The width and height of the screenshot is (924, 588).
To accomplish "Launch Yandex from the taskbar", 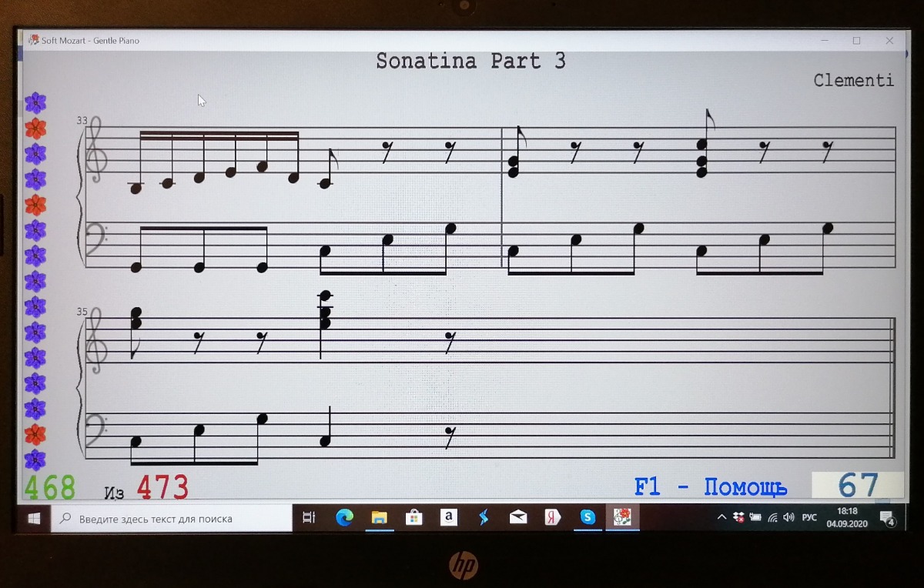I will 553,518.
